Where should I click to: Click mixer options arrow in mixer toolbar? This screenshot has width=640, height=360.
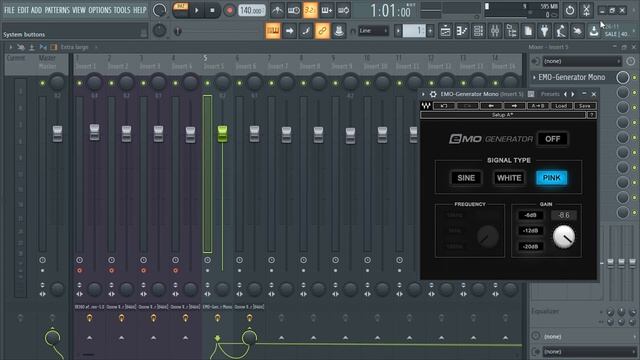(11, 47)
